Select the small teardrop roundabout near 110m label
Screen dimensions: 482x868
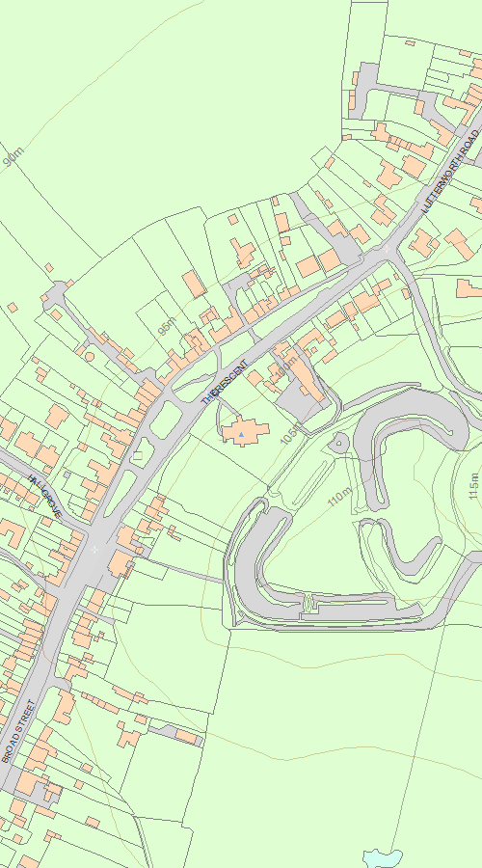[x=338, y=443]
